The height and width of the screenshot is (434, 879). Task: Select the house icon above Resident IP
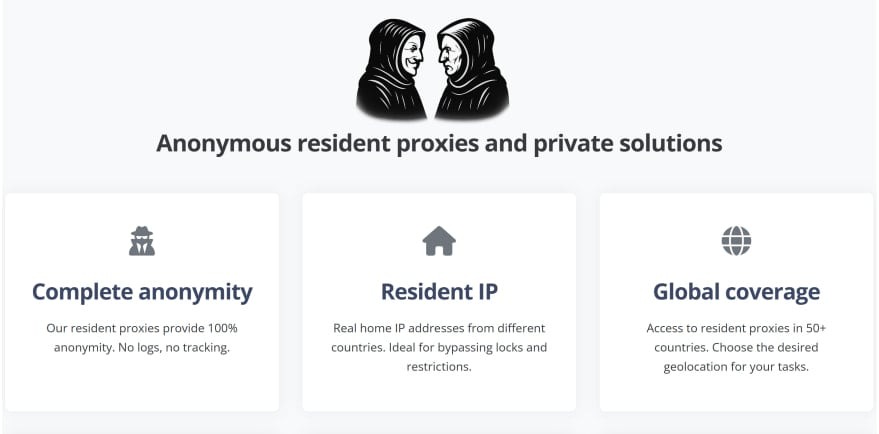pos(439,241)
